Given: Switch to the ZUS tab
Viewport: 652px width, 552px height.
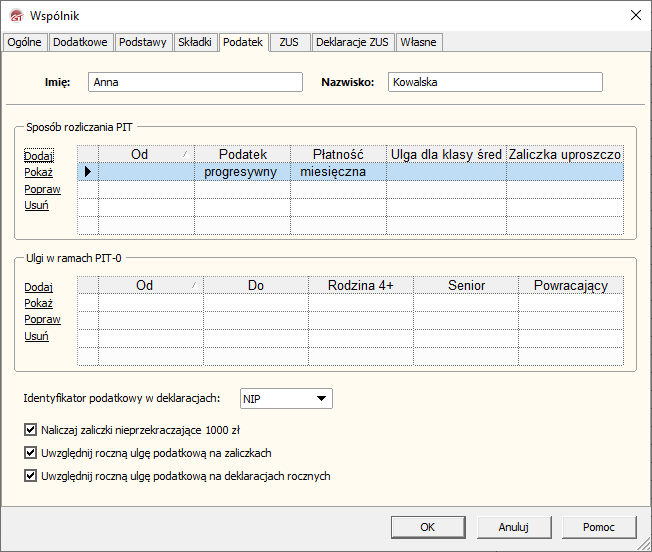Looking at the screenshot, I should pos(290,42).
